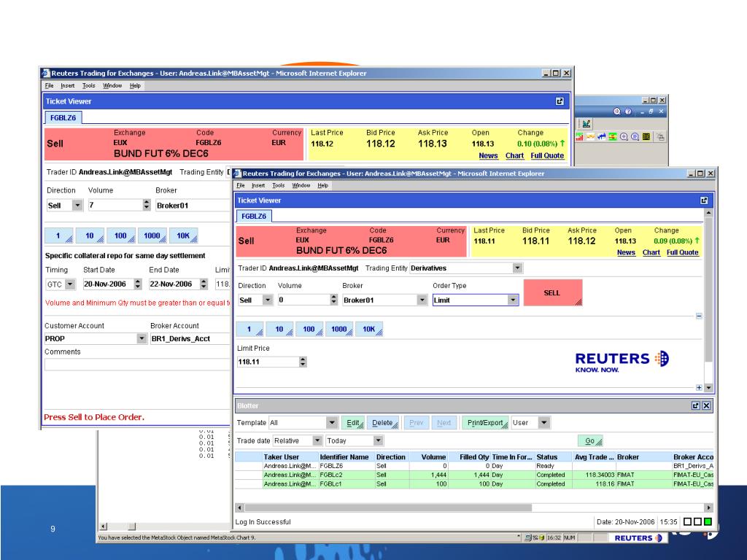Open the Help menu in the back window
The height and width of the screenshot is (560, 747).
click(135, 86)
